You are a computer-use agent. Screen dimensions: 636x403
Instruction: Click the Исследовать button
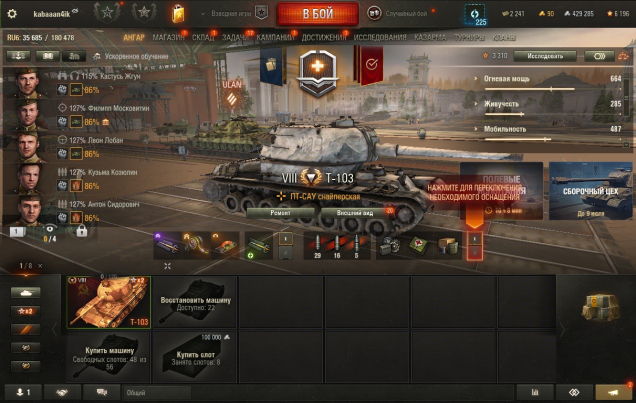coord(545,56)
